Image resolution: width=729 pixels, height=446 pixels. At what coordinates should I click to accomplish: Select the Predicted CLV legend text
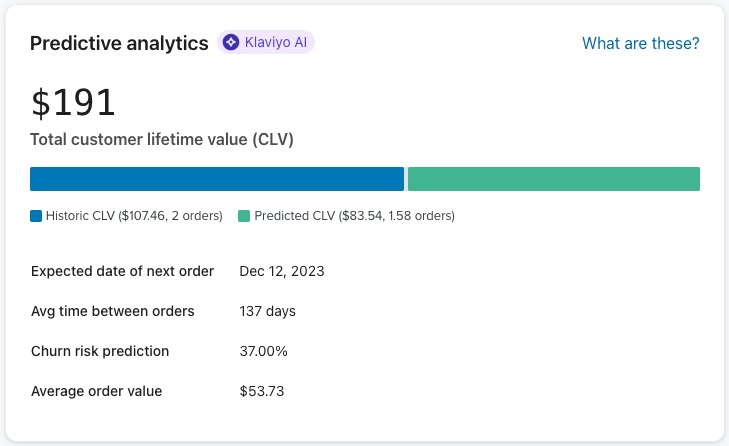(354, 216)
